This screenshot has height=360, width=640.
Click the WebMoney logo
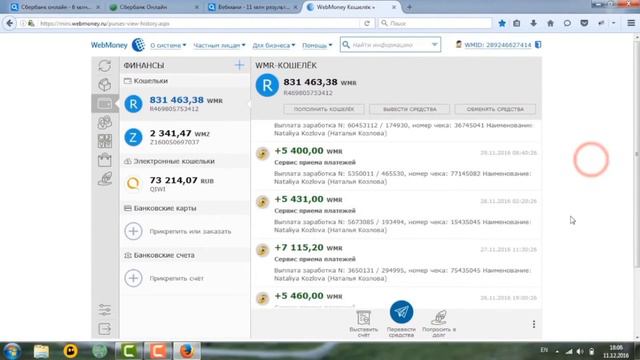click(118, 45)
